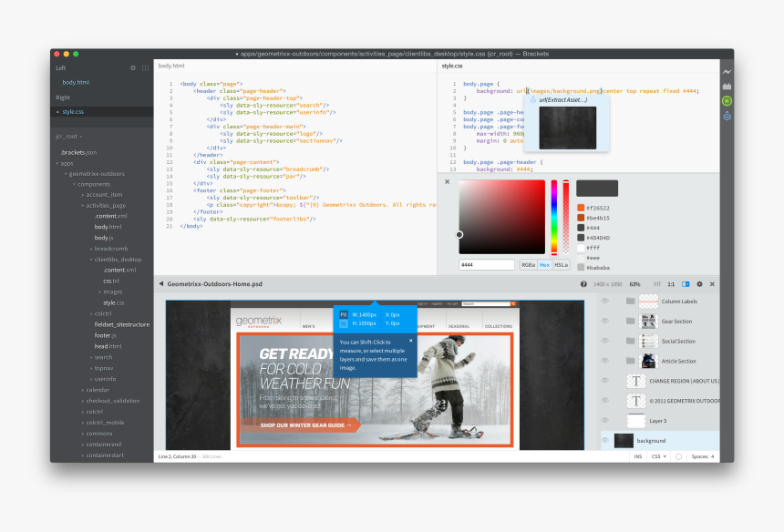
Task: Open the jcr_root project dropdown
Action: 69,137
